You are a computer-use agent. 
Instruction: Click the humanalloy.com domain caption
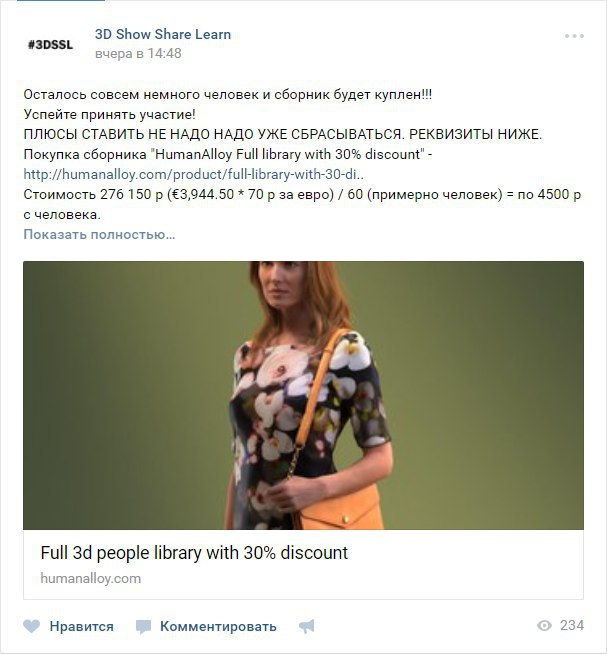pyautogui.click(x=91, y=579)
